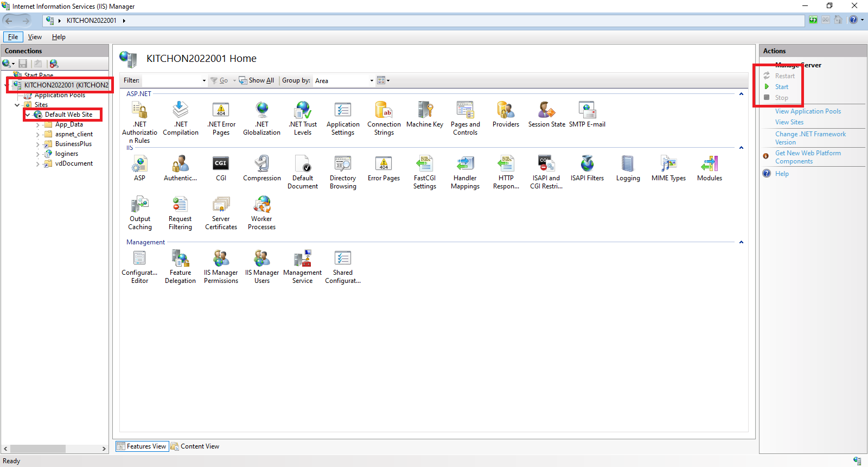Switch to Features View tab
The image size is (868, 467).
click(142, 446)
